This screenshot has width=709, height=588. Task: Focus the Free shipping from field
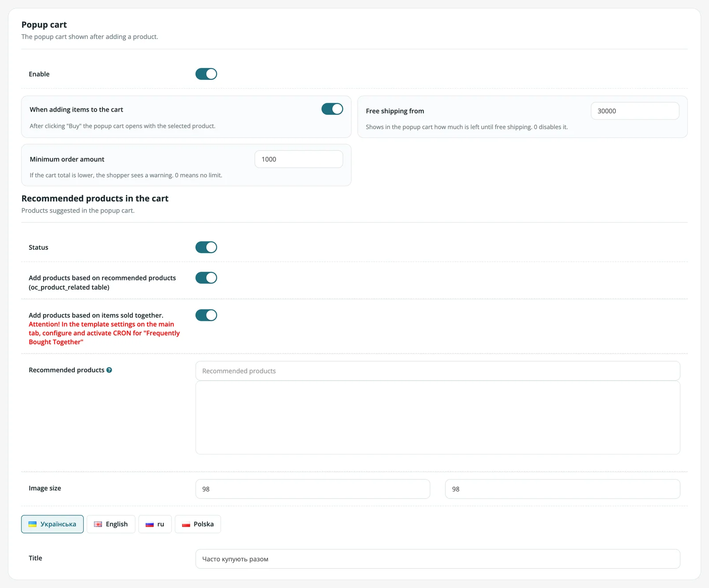(x=635, y=111)
